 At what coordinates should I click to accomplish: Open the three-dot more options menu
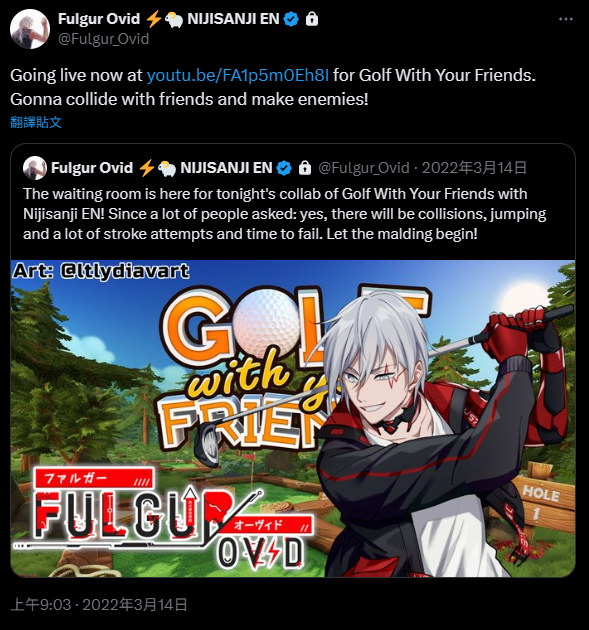pos(566,19)
